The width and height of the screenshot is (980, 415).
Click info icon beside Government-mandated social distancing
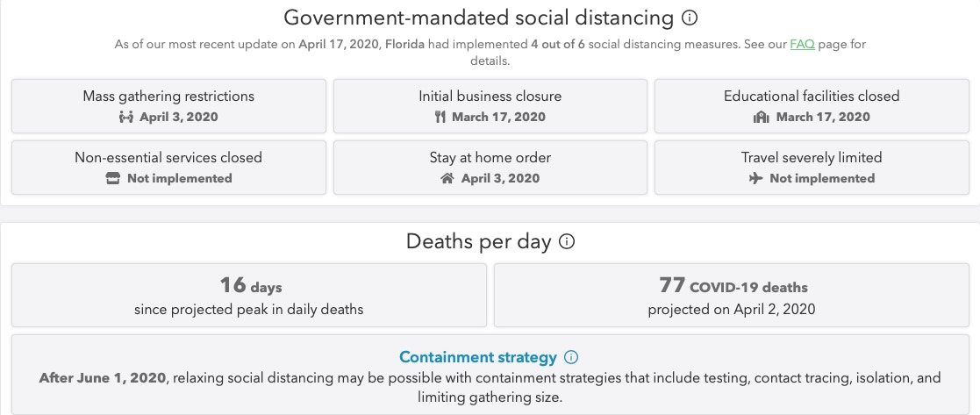coord(689,18)
